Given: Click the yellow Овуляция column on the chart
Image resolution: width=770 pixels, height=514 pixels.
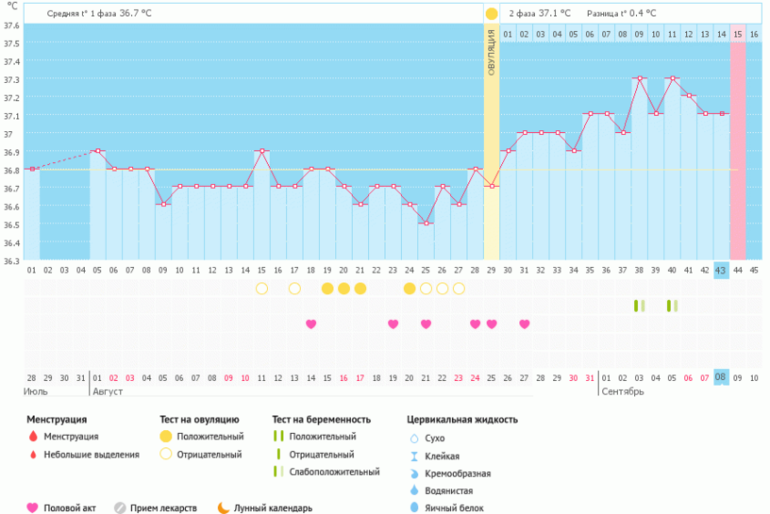Looking at the screenshot, I should click(x=491, y=150).
